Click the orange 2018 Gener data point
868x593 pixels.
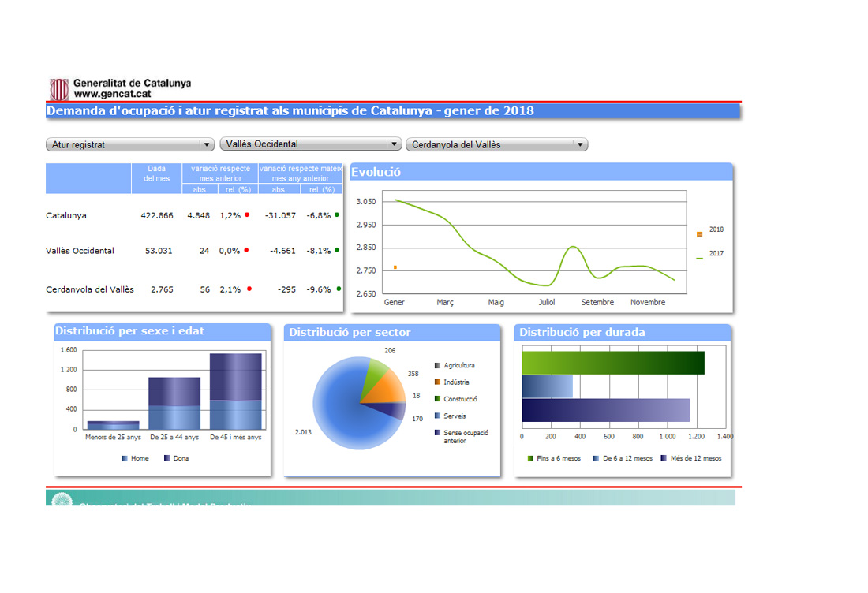click(395, 267)
